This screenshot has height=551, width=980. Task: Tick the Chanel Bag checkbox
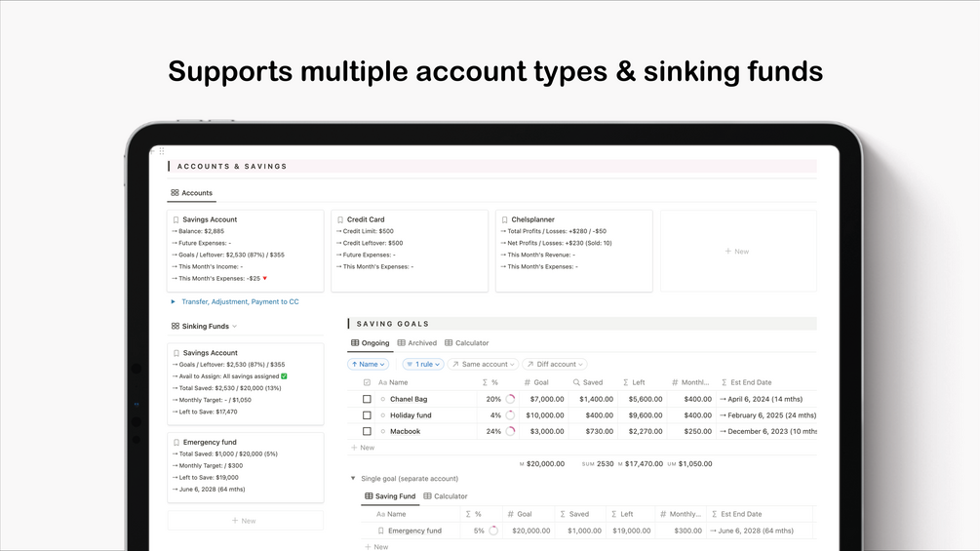pos(367,399)
